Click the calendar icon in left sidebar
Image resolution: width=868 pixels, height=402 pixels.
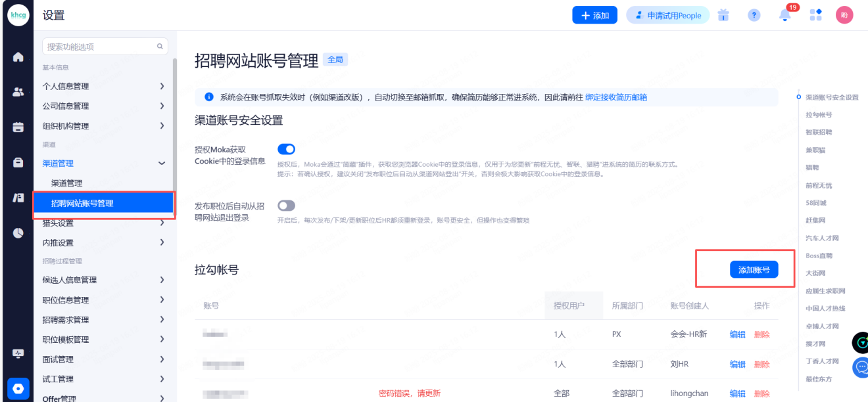18,127
